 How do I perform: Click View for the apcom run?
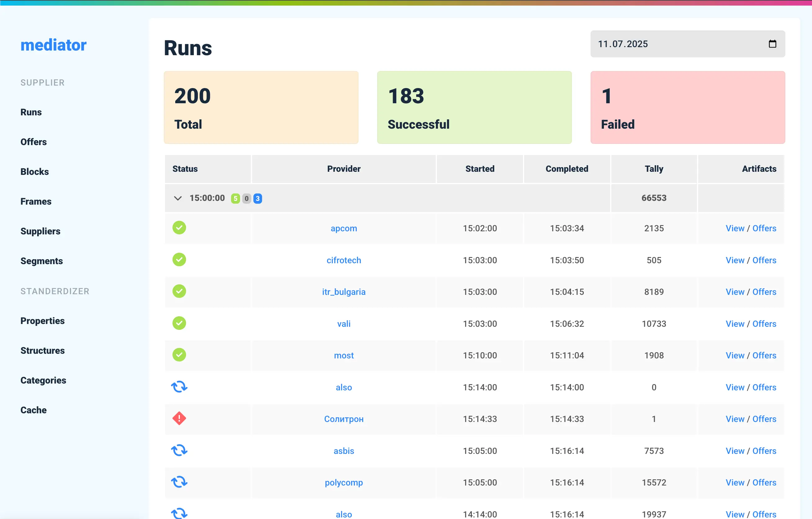pos(735,228)
